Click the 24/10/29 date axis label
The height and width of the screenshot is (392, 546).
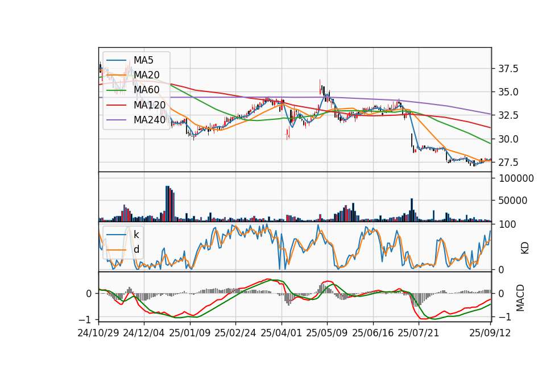[98, 333]
